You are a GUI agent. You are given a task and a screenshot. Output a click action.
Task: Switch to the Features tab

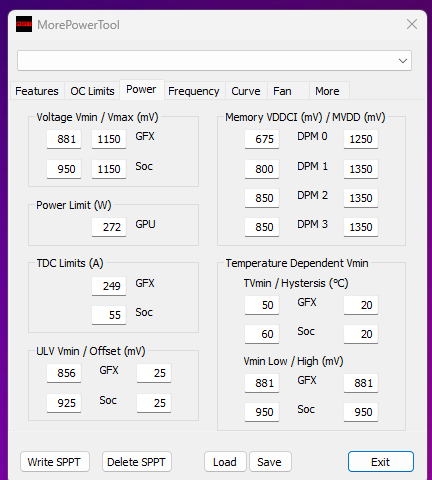37,91
